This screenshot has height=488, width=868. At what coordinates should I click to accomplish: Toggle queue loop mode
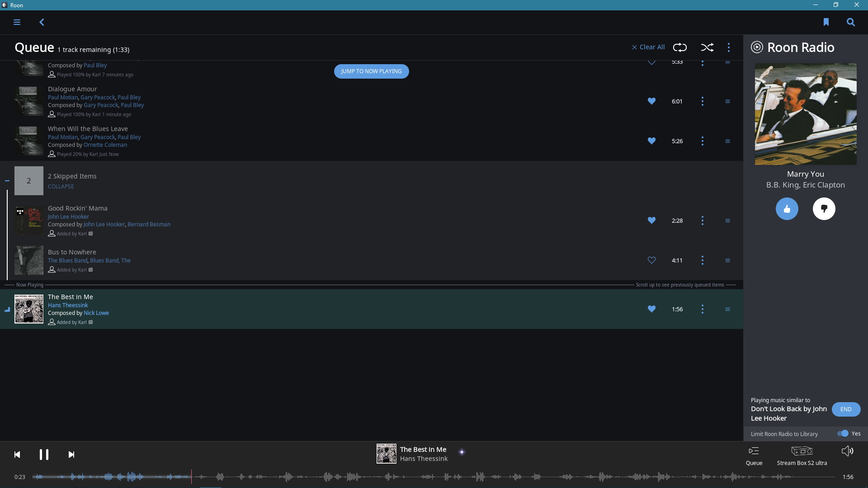[x=680, y=47]
